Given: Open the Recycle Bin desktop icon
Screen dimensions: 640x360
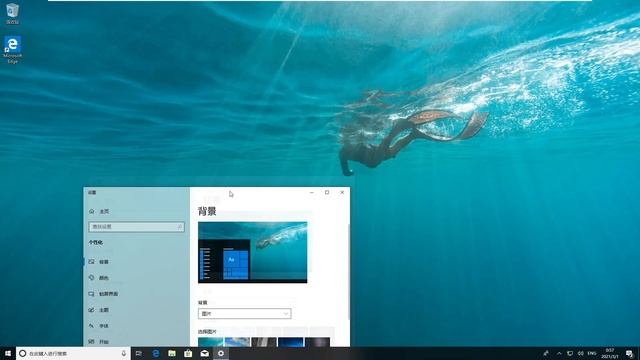Looking at the screenshot, I should [12, 13].
